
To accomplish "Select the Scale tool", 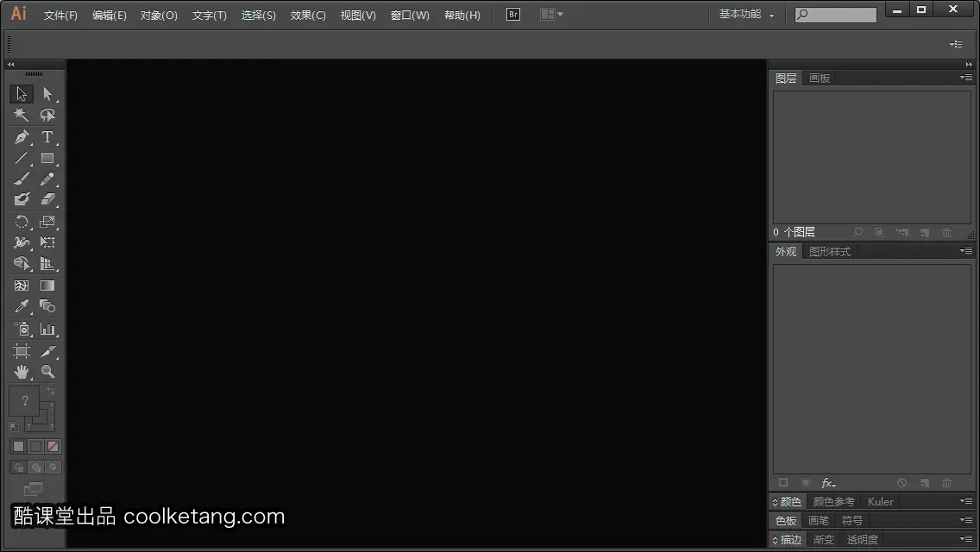I will click(x=47, y=222).
